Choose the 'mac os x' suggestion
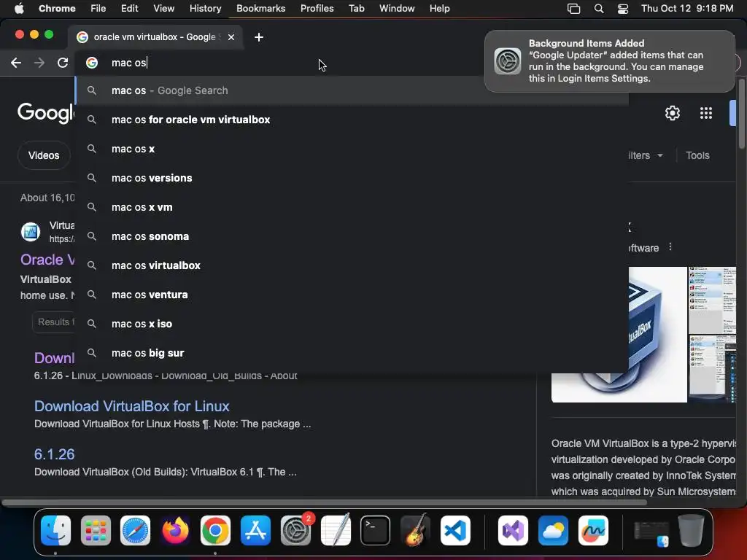Screen dimensions: 747x560 tap(352, 149)
